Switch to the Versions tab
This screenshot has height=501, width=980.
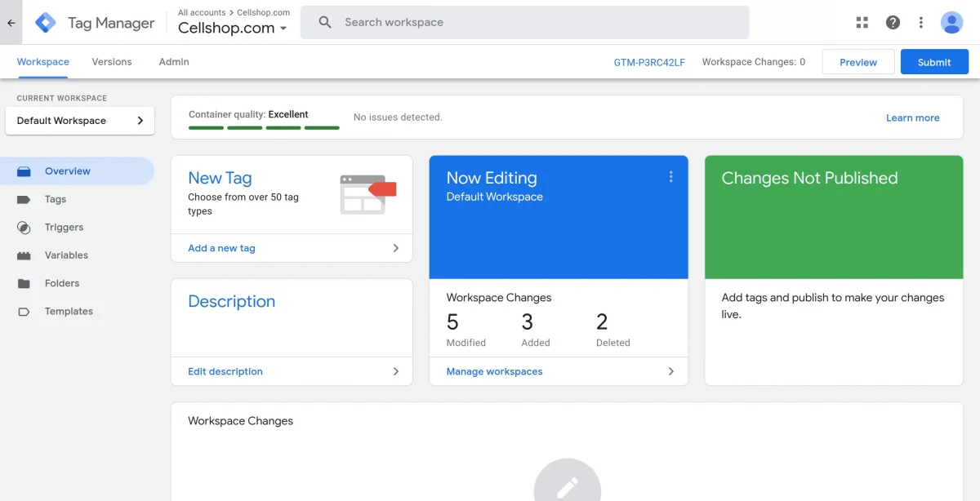pos(111,61)
